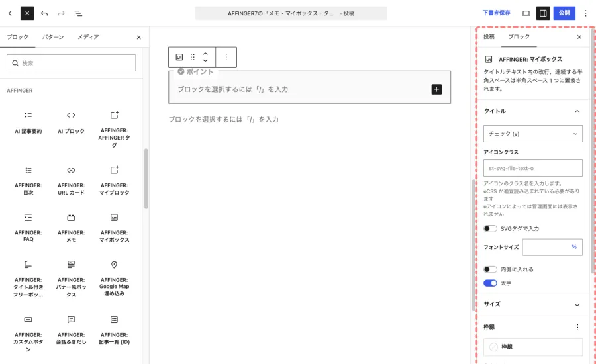Close the inserter panel with the small X
The image size is (596, 364).
[x=139, y=37]
